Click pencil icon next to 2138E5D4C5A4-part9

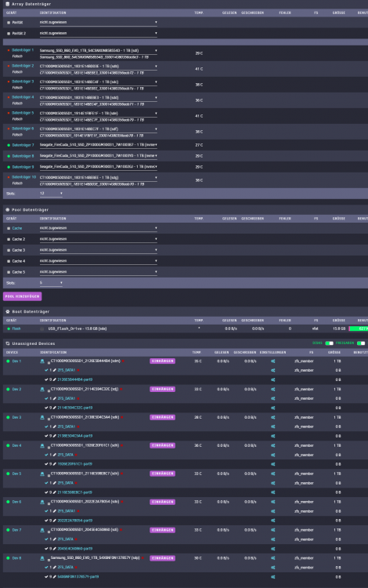[55, 436]
